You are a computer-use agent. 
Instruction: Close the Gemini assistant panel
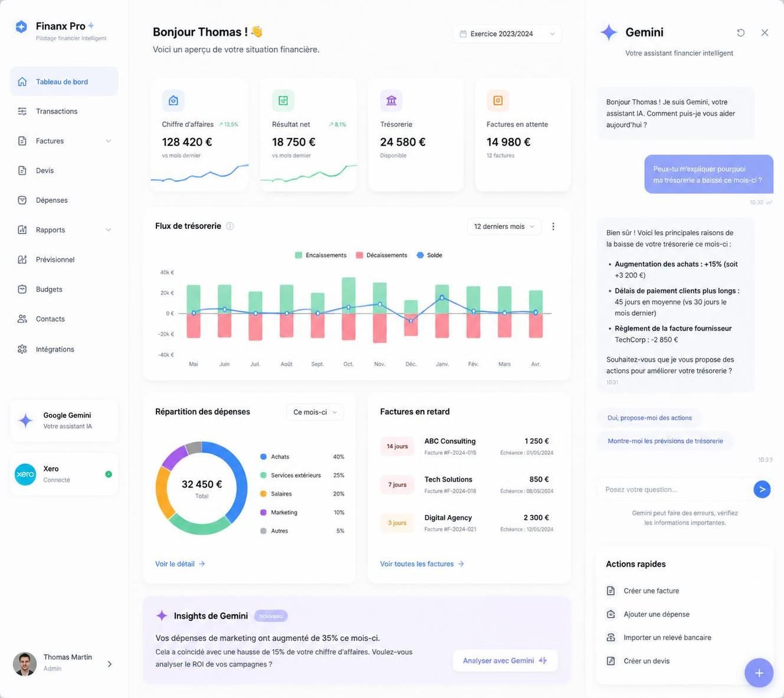coord(765,32)
